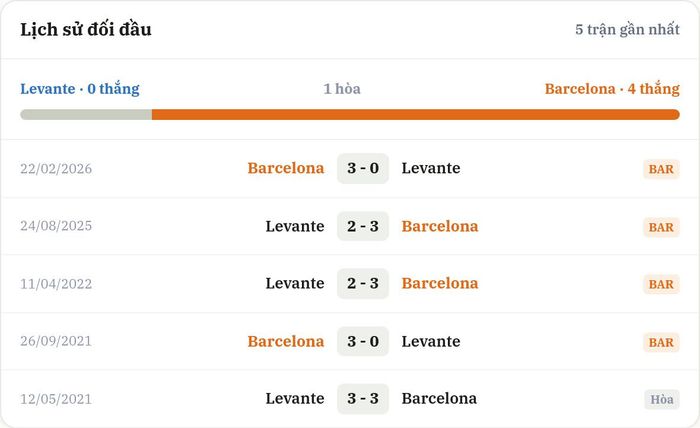700x428 pixels.
Task: Open the 3 - 3 draw score box
Action: [363, 399]
